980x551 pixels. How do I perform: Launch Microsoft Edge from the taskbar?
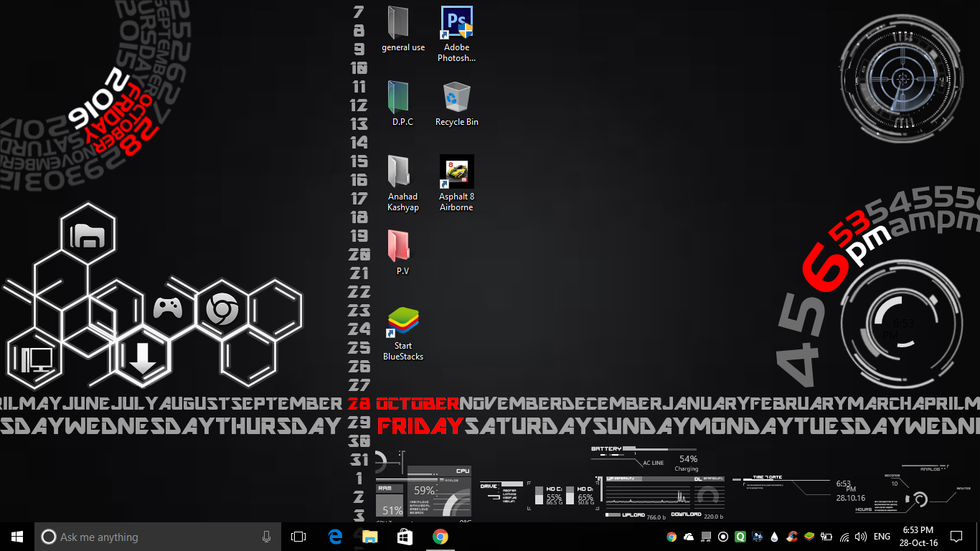pyautogui.click(x=335, y=537)
